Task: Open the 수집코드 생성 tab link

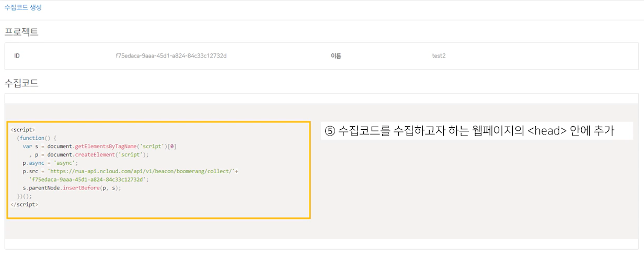Action: click(23, 8)
